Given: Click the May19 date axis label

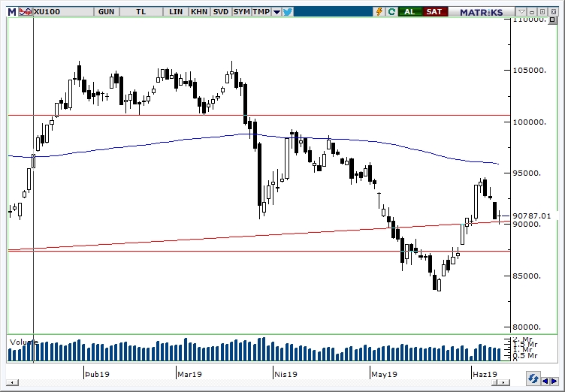Looking at the screenshot, I should (x=384, y=374).
